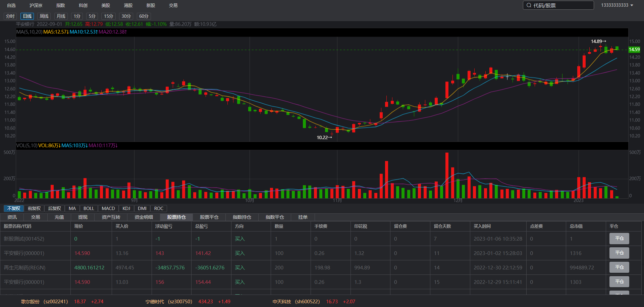Select 前复权 adjustment mode

tap(34, 208)
